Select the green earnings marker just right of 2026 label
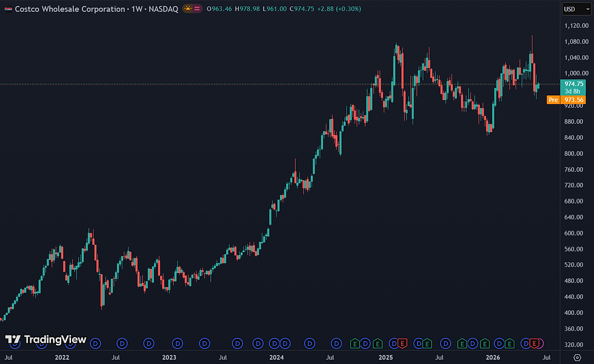 pyautogui.click(x=510, y=343)
